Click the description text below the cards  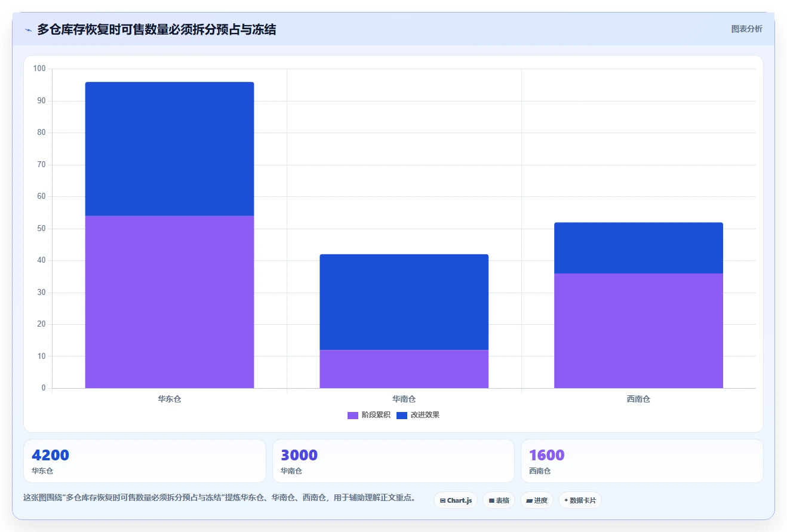220,497
